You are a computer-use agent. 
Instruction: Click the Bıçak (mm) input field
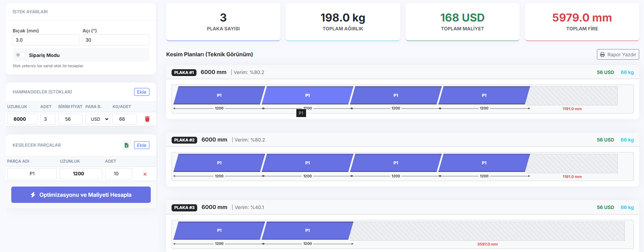coord(46,40)
